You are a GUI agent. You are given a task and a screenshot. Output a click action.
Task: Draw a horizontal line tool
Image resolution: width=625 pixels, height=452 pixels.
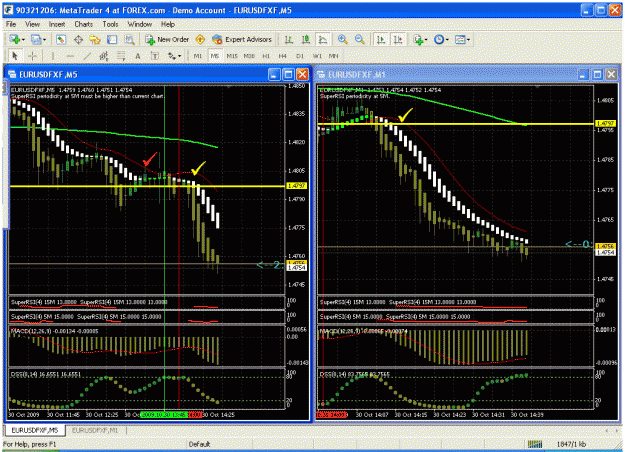(x=70, y=56)
